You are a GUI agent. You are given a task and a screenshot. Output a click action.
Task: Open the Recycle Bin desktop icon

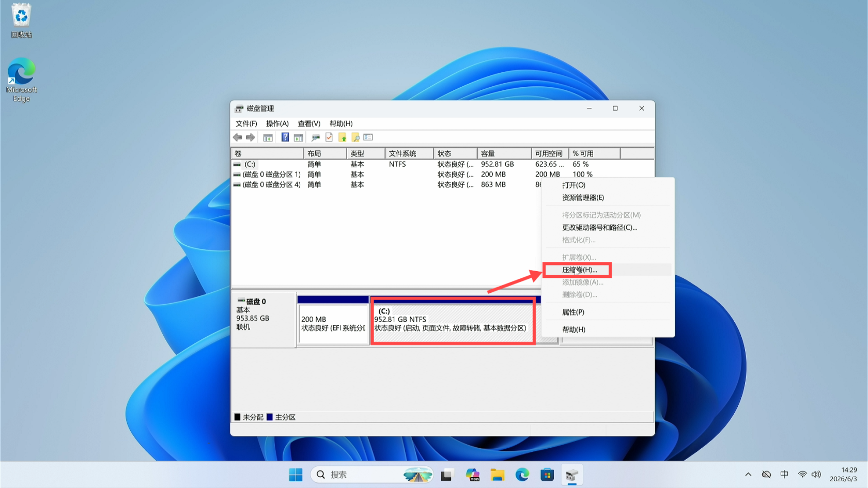tap(21, 21)
